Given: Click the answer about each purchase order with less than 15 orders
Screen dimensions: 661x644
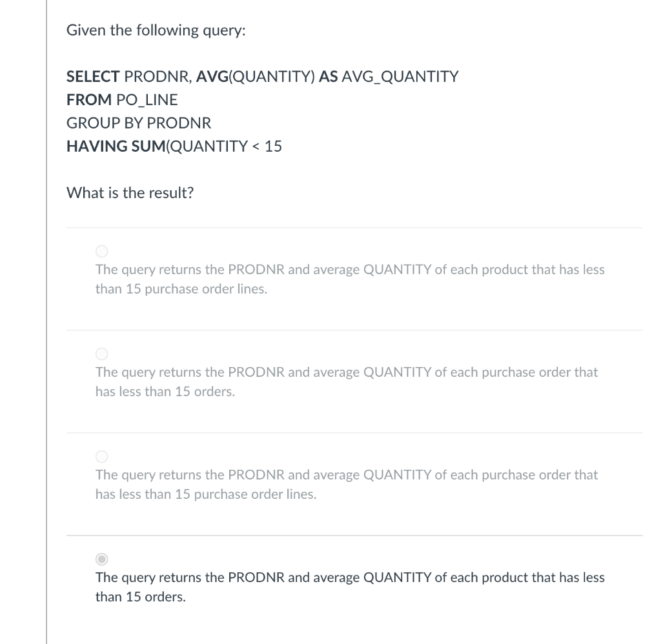Looking at the screenshot, I should click(x=347, y=381).
